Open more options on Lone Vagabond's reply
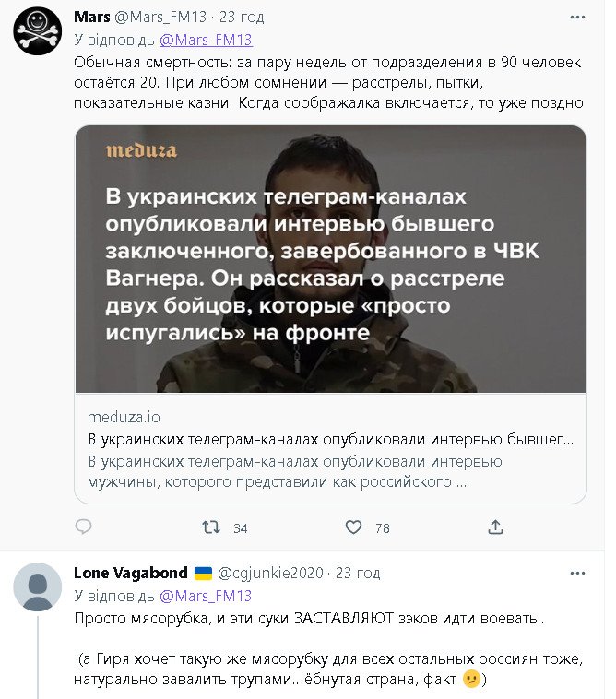The height and width of the screenshot is (699, 616). tap(578, 573)
